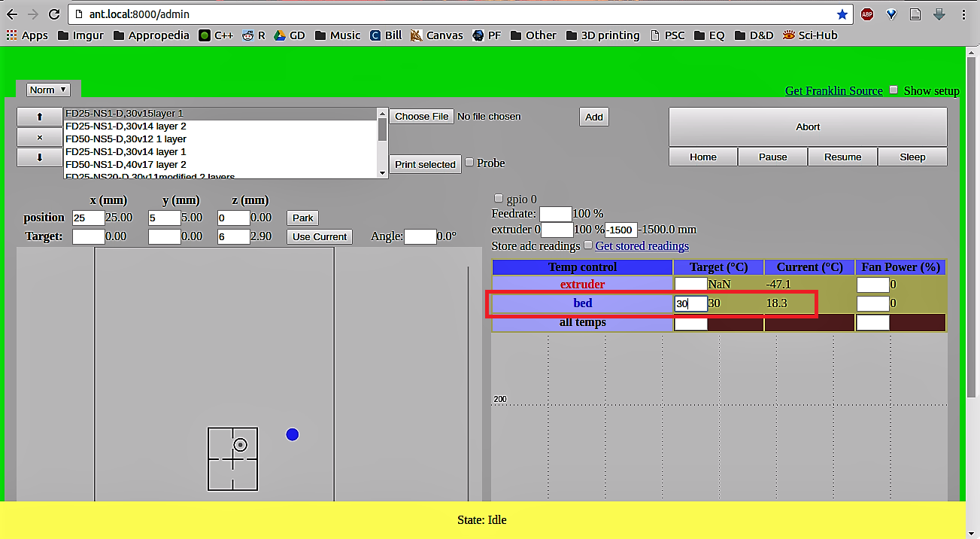Move selected job down with arrow button
Viewport: 980px width, 539px height.
pyautogui.click(x=40, y=157)
